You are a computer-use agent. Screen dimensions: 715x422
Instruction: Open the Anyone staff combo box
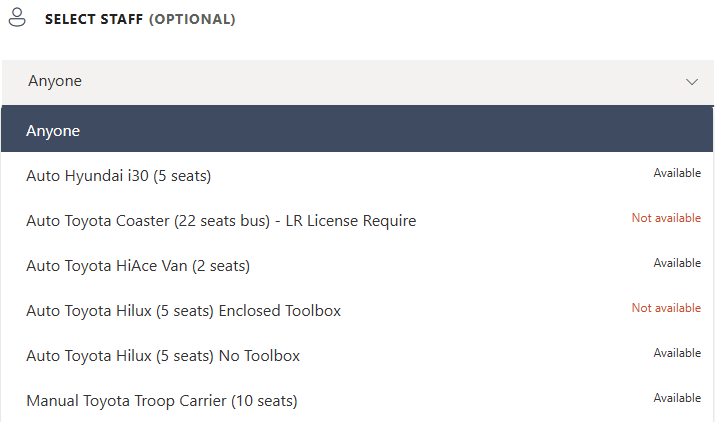pos(357,82)
